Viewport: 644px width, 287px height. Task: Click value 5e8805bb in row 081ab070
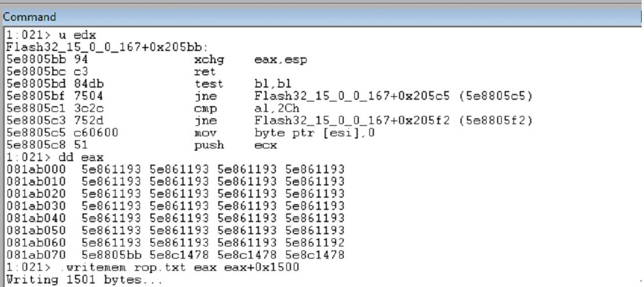pyautogui.click(x=111, y=255)
